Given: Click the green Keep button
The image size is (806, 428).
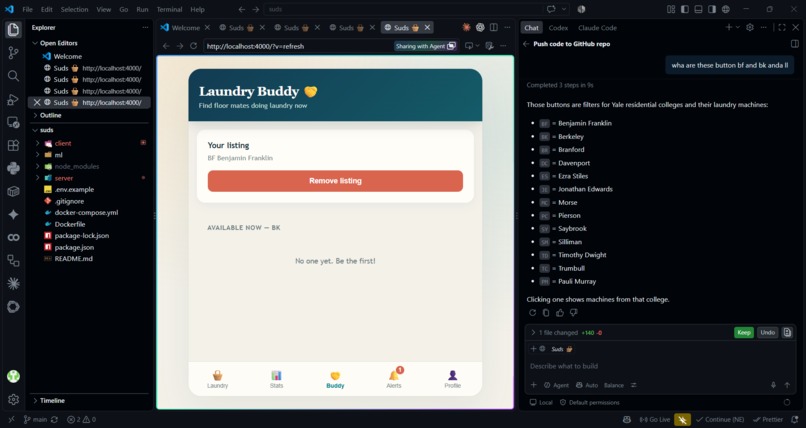Looking at the screenshot, I should click(744, 332).
